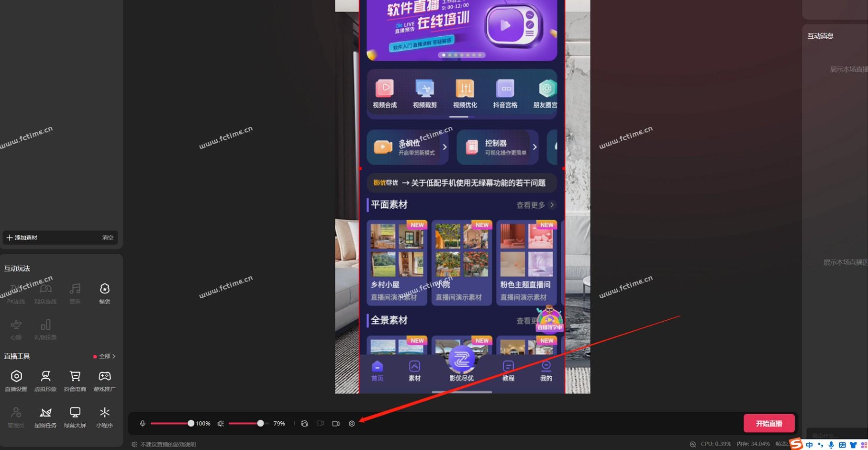This screenshot has width=868, height=450.
Task: Click 直播教学中 floating mascot icon
Action: [x=549, y=318]
